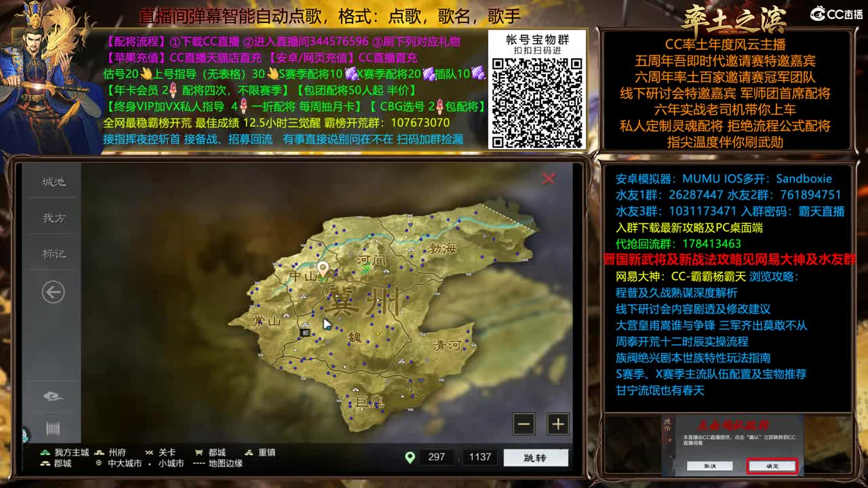Click the 程普及久战熟谋深度解析 entry

click(676, 293)
